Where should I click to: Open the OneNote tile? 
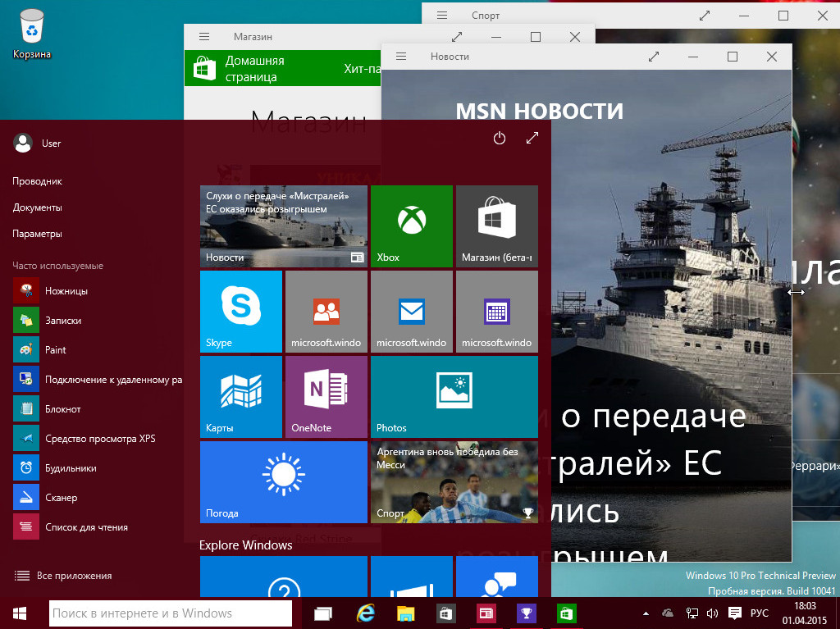(x=326, y=396)
